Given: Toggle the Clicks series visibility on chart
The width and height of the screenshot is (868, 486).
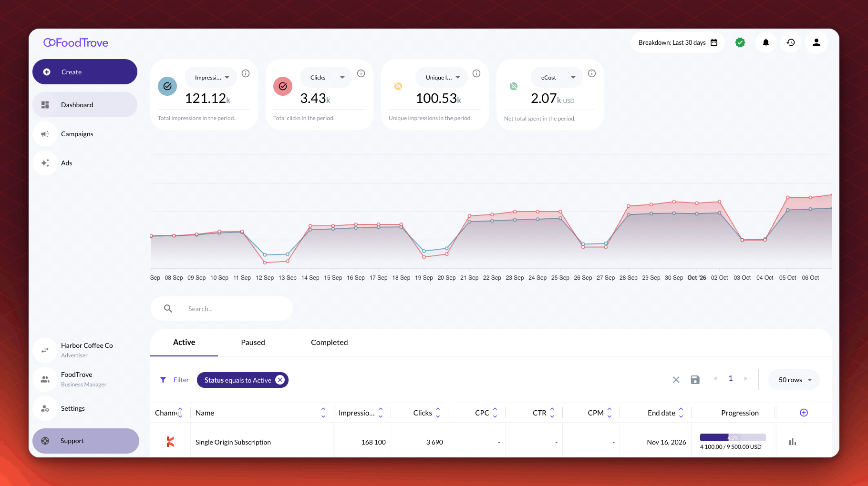Looking at the screenshot, I should [x=283, y=86].
